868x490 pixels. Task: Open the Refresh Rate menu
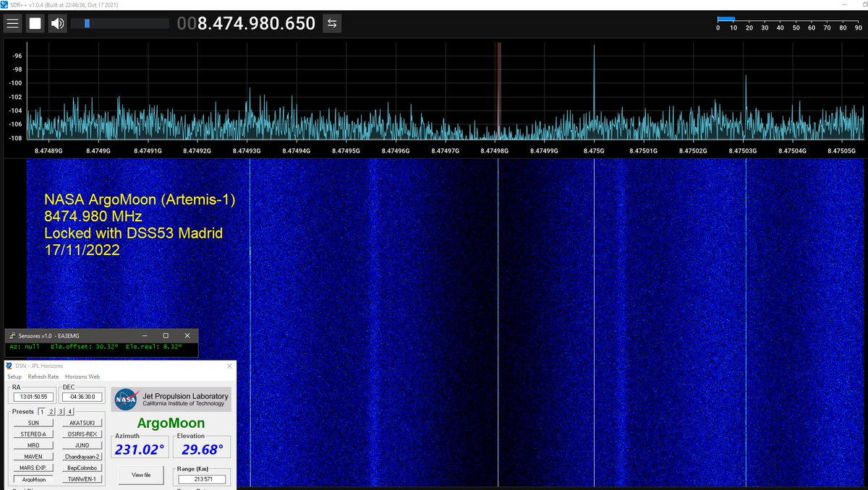click(x=43, y=377)
